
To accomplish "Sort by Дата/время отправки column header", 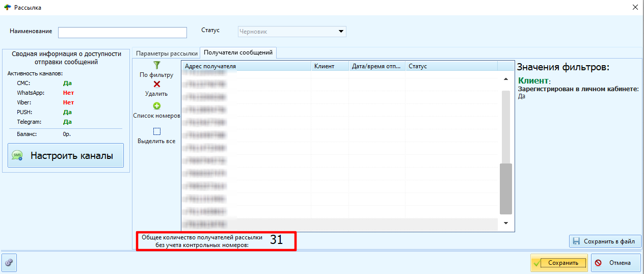I will (377, 66).
